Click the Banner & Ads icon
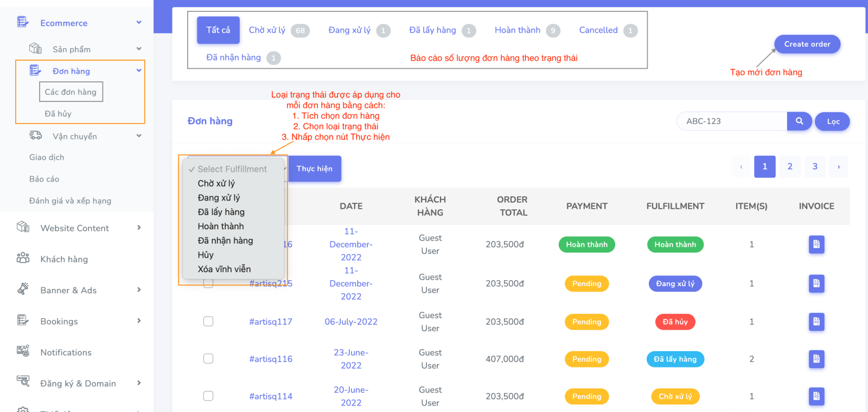 [x=23, y=289]
